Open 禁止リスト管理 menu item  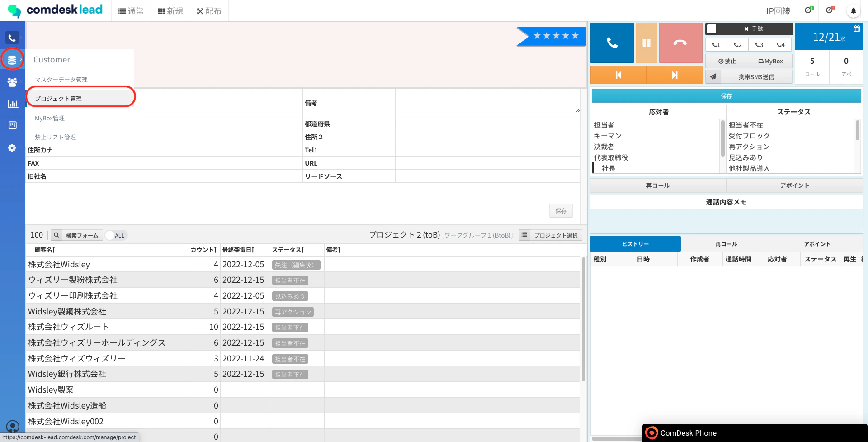[56, 137]
